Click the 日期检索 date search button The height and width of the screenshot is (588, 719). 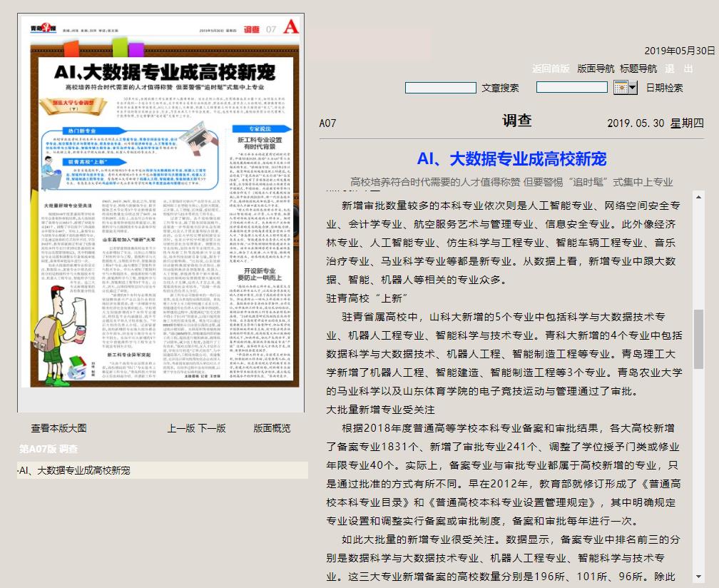(x=664, y=88)
